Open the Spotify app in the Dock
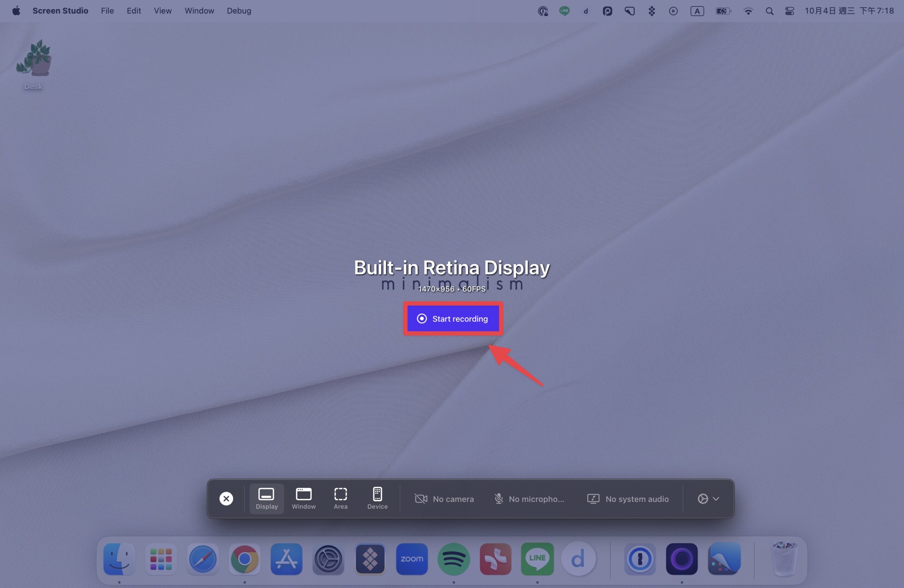 tap(453, 559)
